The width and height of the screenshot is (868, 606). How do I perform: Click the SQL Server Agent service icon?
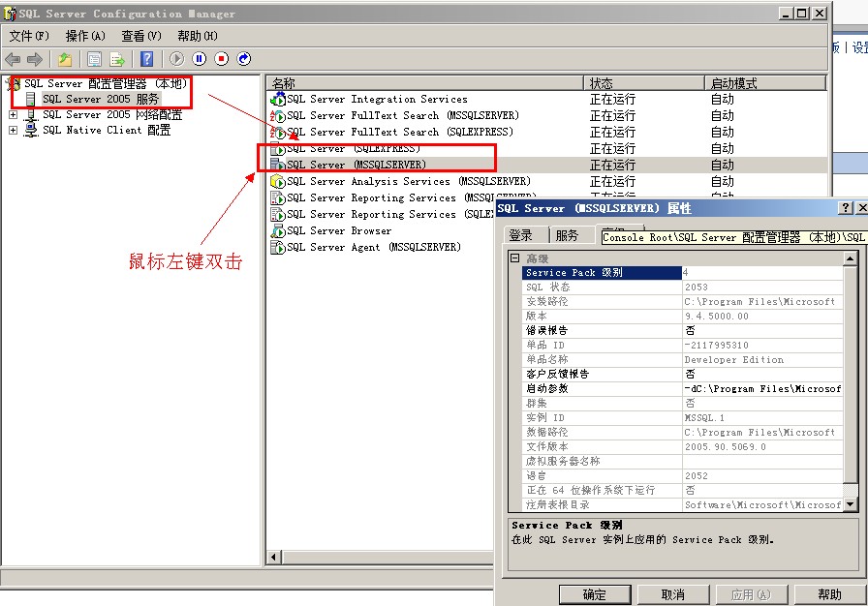tap(277, 247)
